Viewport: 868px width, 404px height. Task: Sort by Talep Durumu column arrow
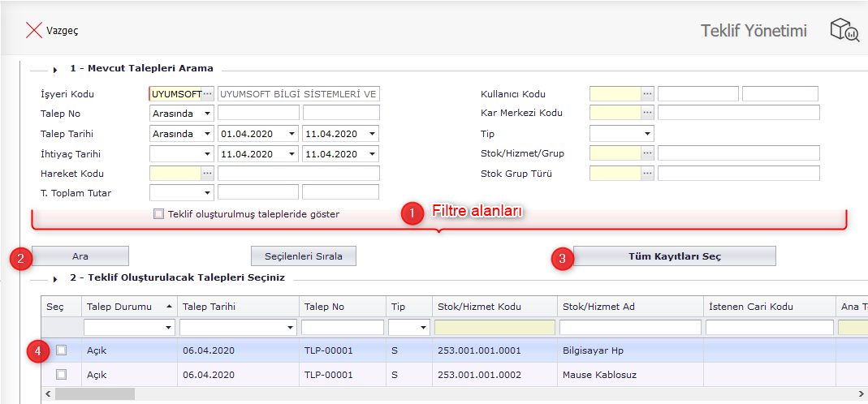(169, 307)
